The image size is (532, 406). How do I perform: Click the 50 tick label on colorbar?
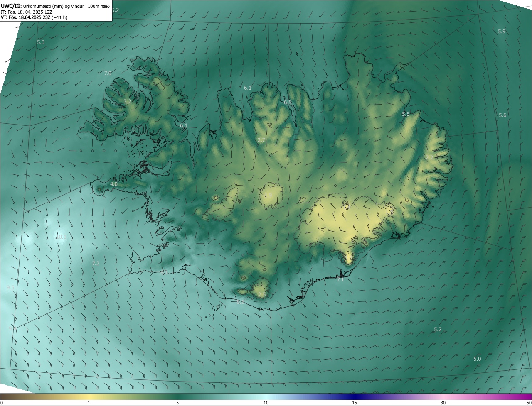click(528, 403)
